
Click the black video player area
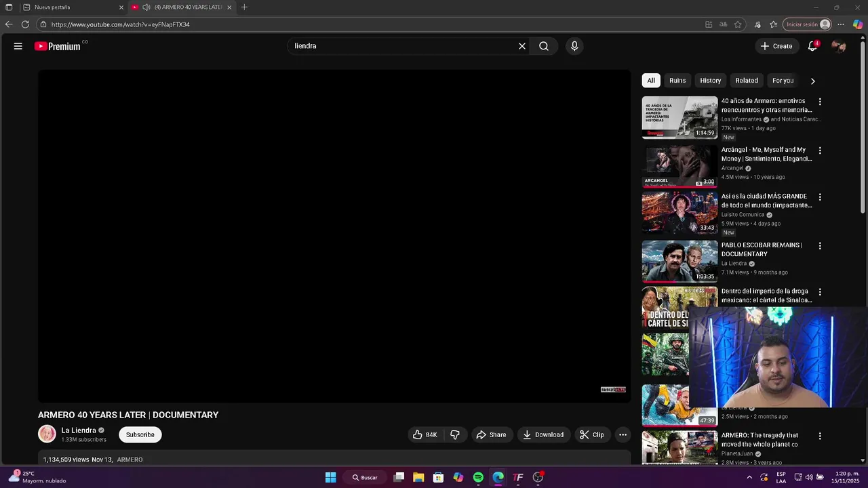pyautogui.click(x=334, y=236)
